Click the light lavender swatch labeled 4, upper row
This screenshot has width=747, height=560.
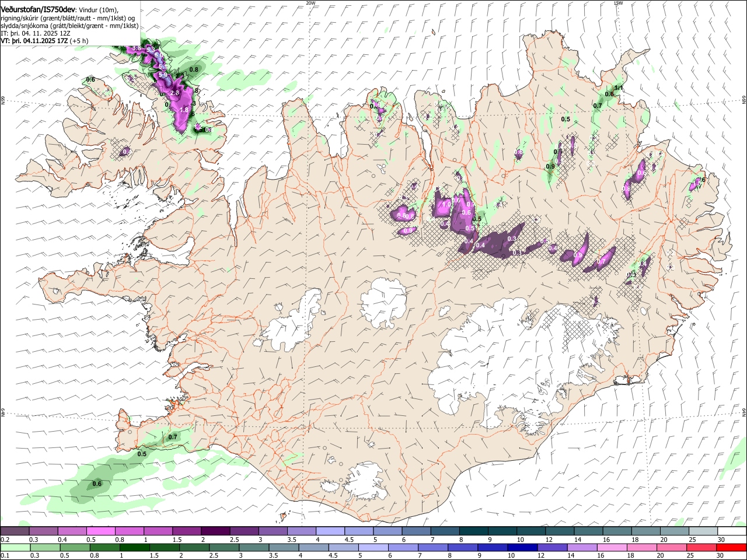pyautogui.click(x=329, y=531)
